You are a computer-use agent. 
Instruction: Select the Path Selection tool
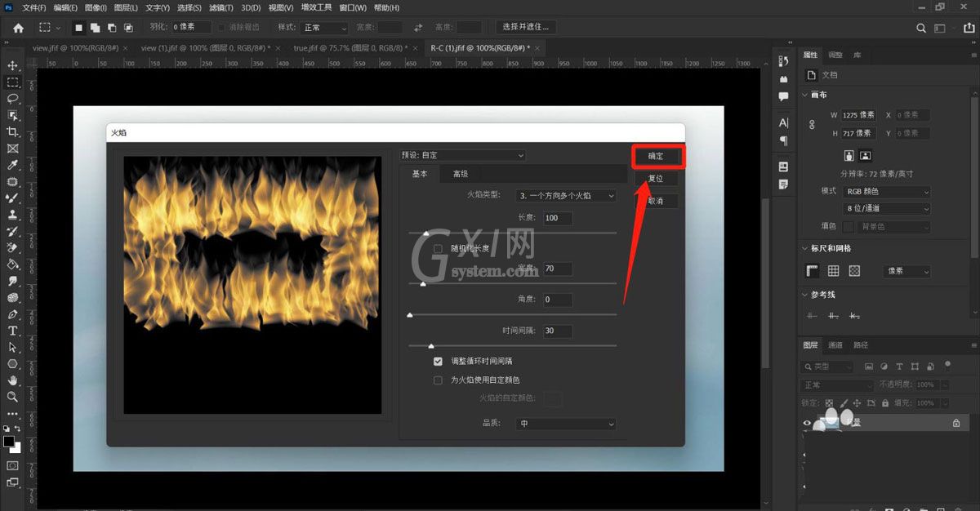(x=12, y=348)
